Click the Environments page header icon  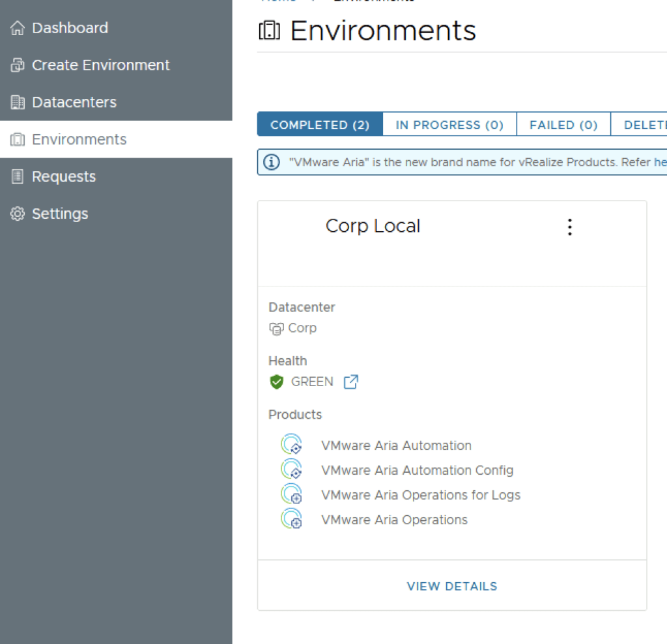(x=269, y=31)
